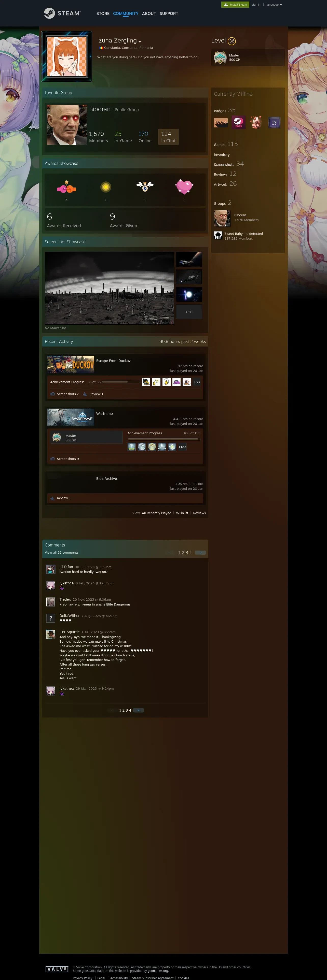Click first Escape From Duckov achievement icon
The width and height of the screenshot is (327, 980).
click(146, 382)
